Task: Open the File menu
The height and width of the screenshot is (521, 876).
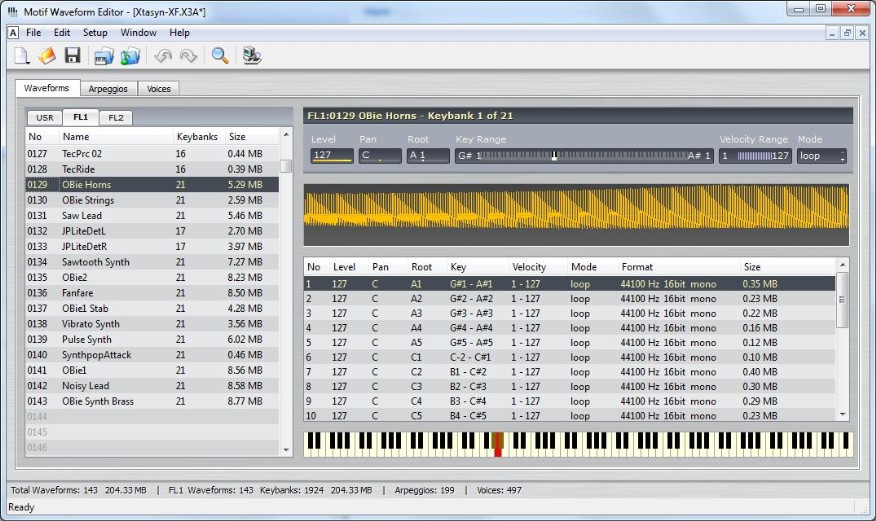Action: click(34, 33)
